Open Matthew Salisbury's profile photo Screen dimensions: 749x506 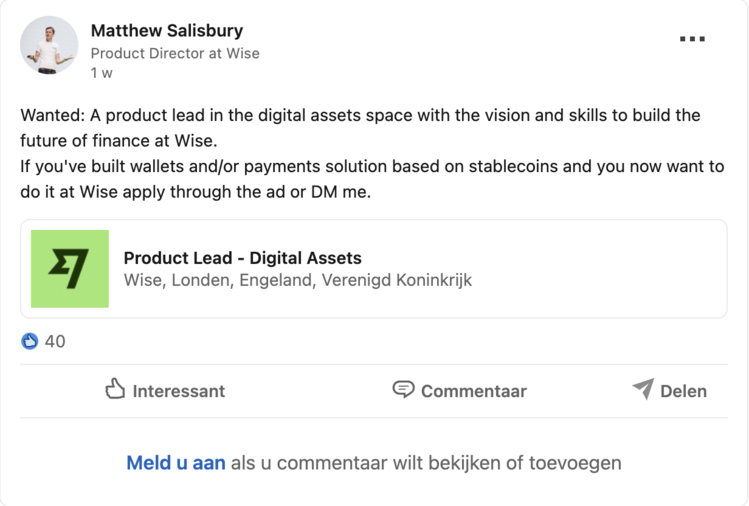[x=48, y=45]
